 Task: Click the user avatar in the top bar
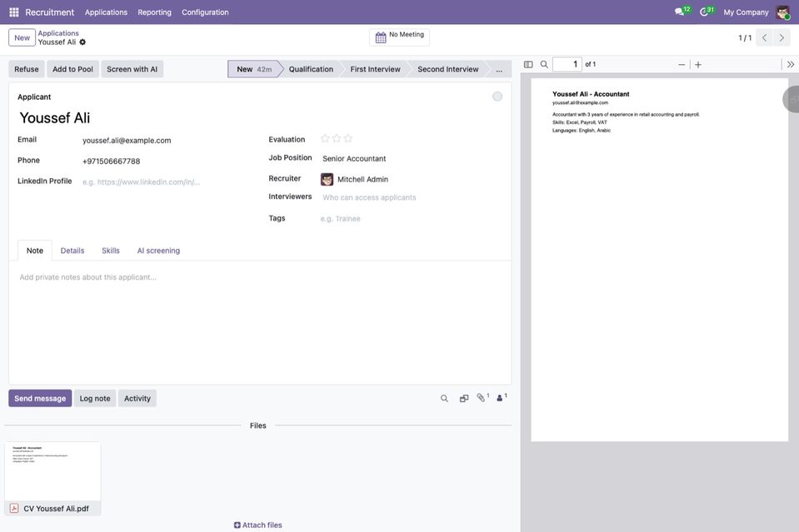pyautogui.click(x=782, y=12)
